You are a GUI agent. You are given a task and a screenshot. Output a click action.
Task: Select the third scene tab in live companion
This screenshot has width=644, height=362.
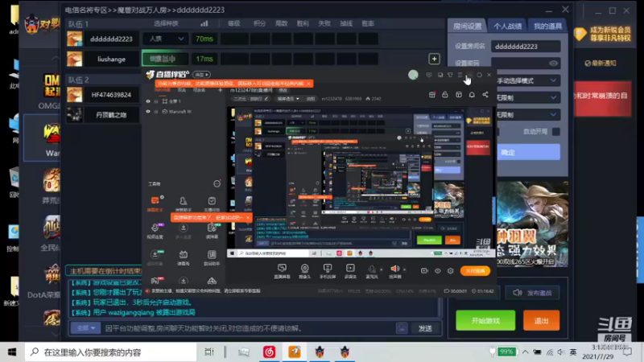pyautogui.click(x=199, y=90)
